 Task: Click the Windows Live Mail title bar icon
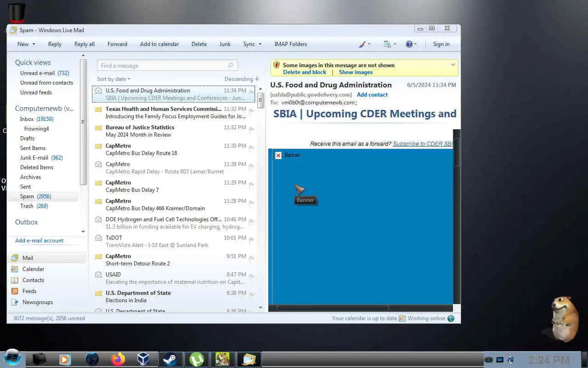(13, 30)
